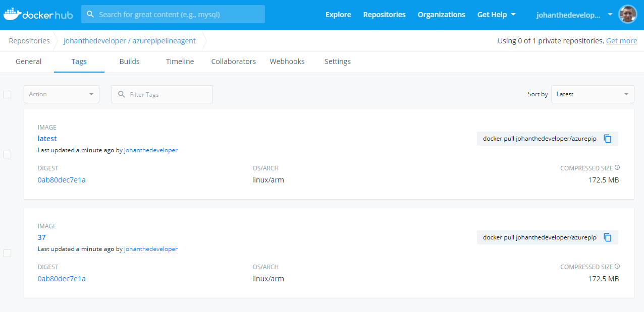Click the Filter Tags input field
Screen dimensions: 644x312
(162, 94)
